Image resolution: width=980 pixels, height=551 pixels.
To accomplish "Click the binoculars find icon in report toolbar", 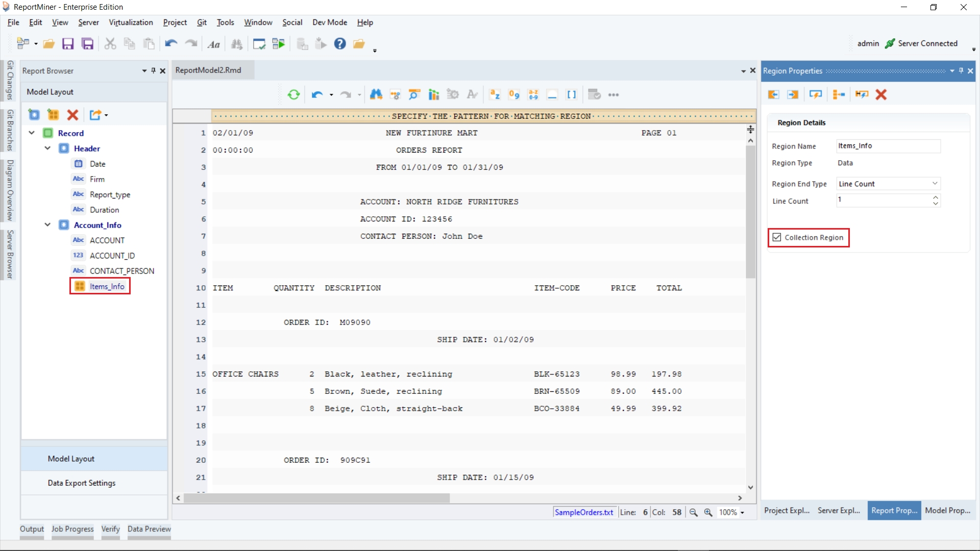I will click(x=376, y=94).
